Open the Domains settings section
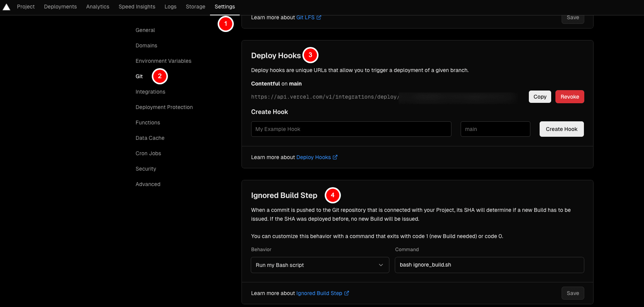 [146, 45]
